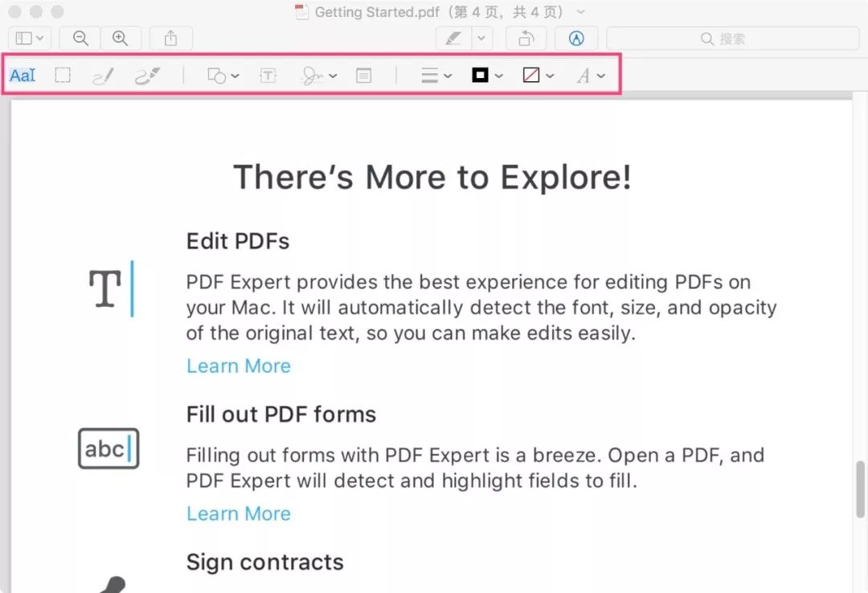
Task: Open the border color swatch
Action: pos(487,76)
